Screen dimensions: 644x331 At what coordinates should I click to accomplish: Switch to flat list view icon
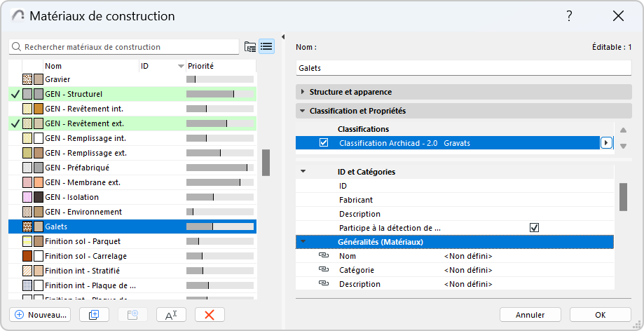pyautogui.click(x=266, y=47)
